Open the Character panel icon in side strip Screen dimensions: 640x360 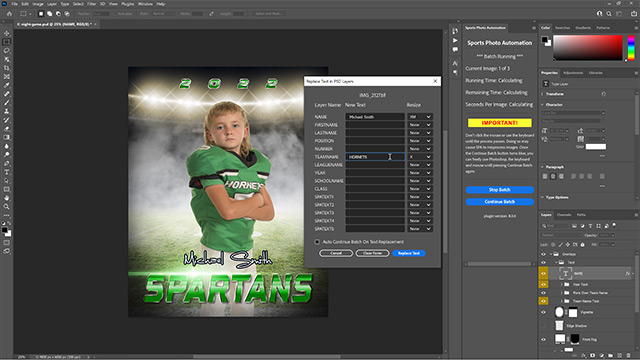pos(455,63)
